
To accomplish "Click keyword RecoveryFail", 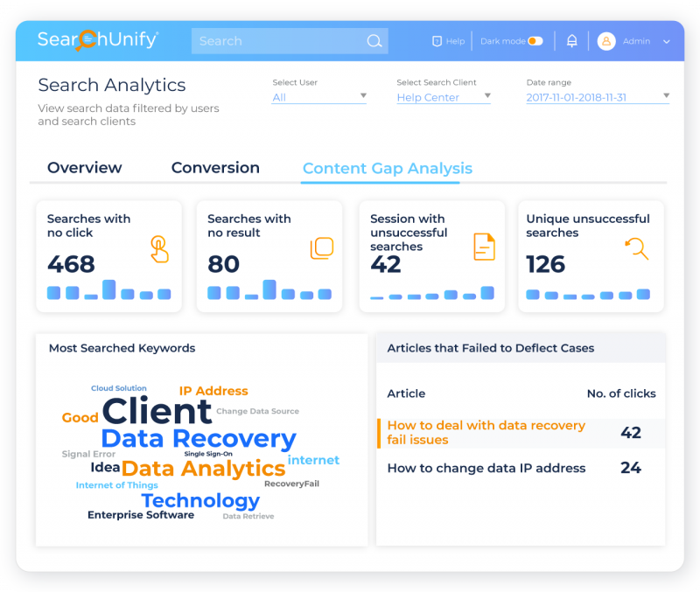I will 291,484.
